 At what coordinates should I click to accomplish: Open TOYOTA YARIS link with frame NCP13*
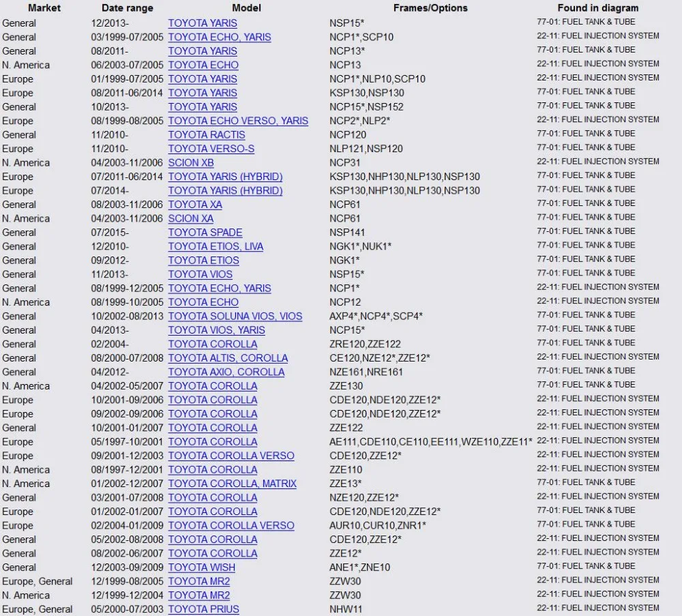[203, 51]
